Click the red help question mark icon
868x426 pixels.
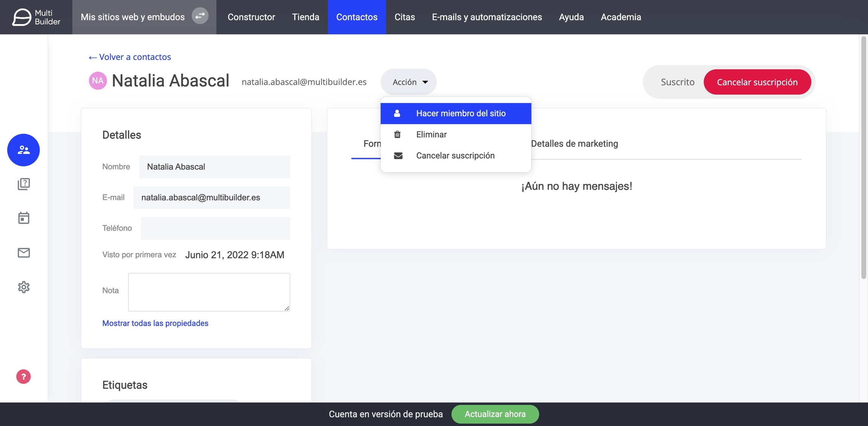click(23, 377)
